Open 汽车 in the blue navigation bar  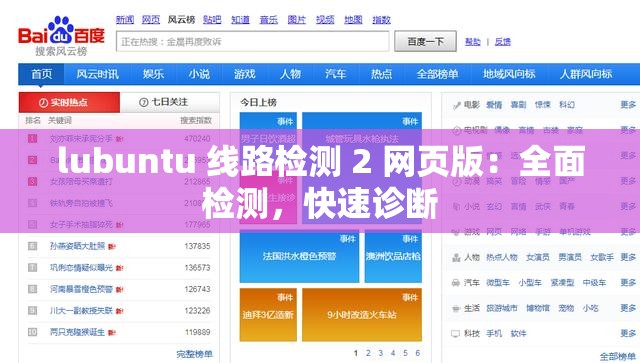336,74
